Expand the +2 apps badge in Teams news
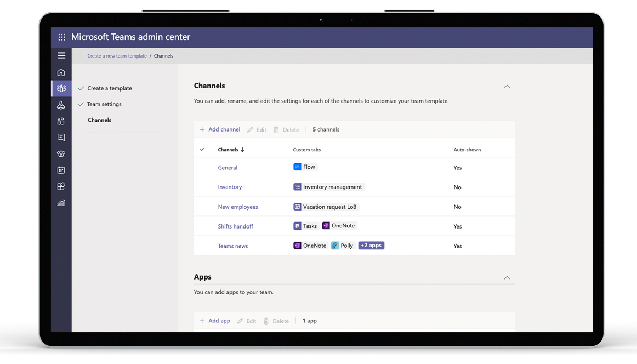Viewport: 637px width, 364px height. coord(371,246)
